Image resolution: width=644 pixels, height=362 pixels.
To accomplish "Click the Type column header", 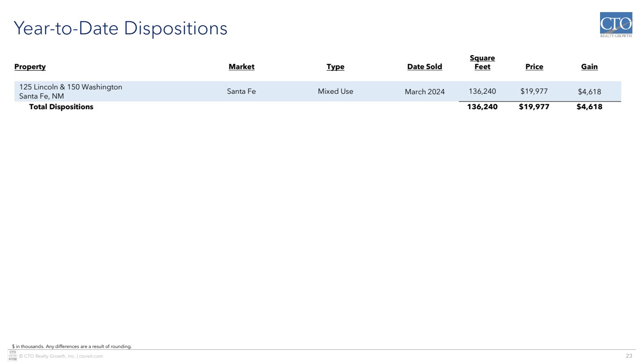I will coord(335,67).
